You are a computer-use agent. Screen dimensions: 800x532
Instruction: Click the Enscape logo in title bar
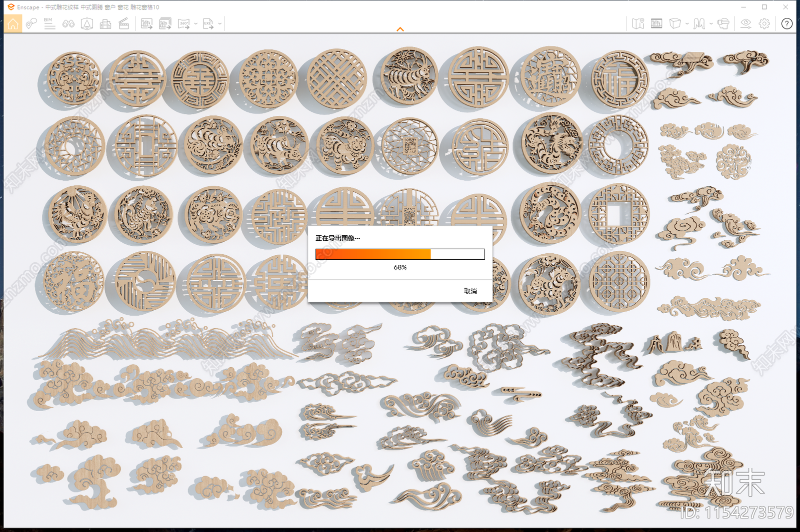tap(11, 7)
